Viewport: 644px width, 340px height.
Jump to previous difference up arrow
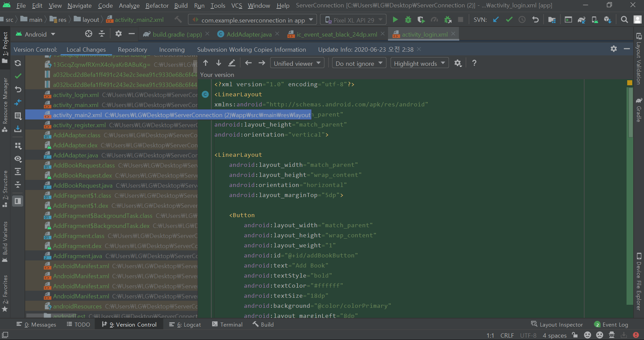[206, 63]
